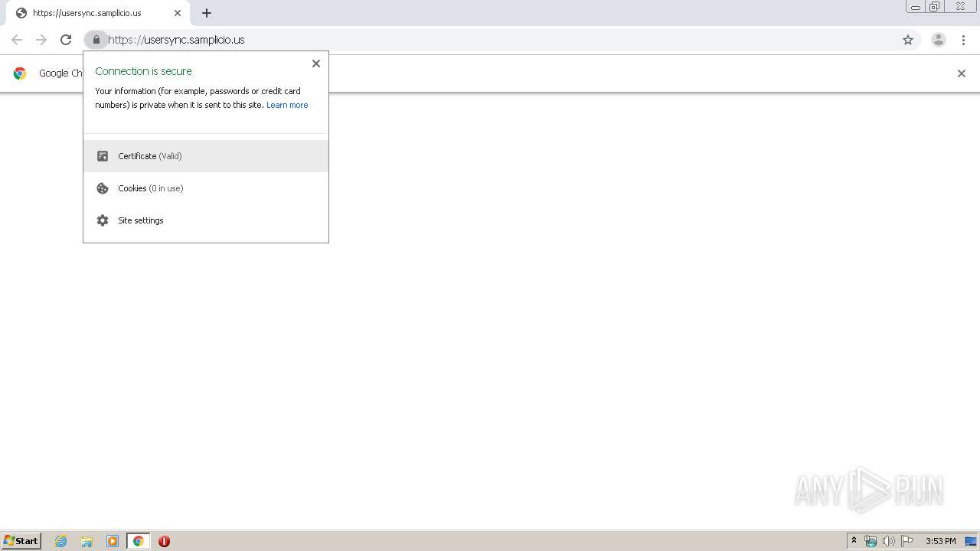This screenshot has height=551, width=980.
Task: Open the Windows Start menu
Action: [x=21, y=541]
